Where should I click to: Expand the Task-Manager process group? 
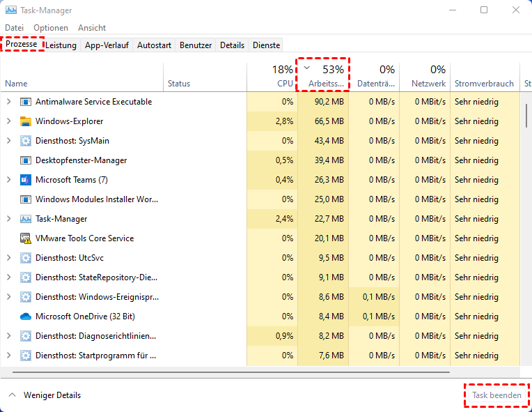pos(9,219)
